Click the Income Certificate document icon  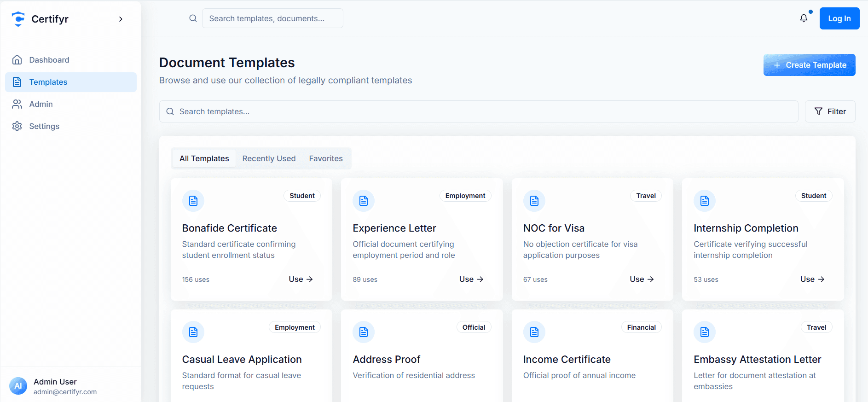click(534, 332)
